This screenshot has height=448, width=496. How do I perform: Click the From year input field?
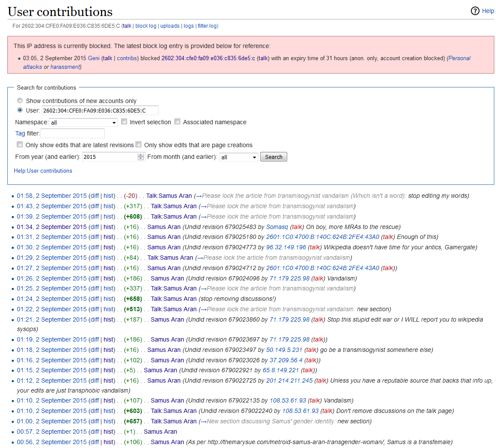click(110, 157)
